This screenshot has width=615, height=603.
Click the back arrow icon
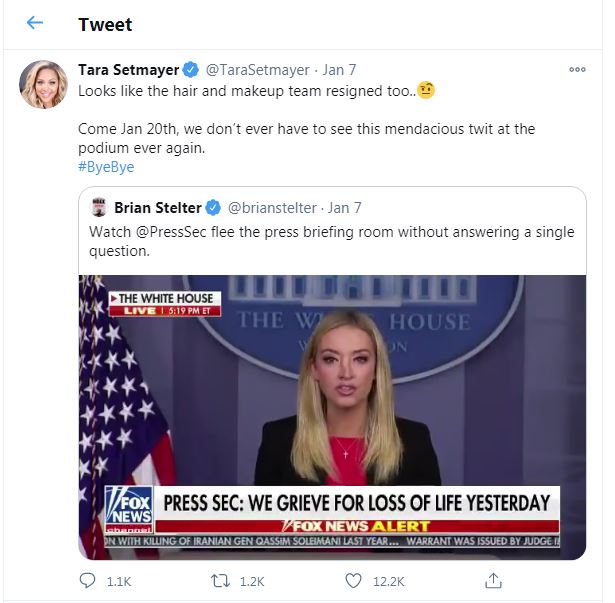(x=35, y=23)
